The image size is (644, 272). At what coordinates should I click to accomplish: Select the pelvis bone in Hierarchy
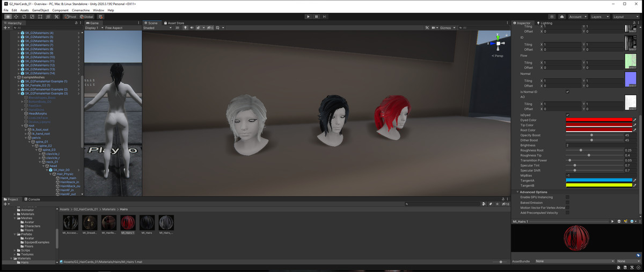tap(36, 138)
